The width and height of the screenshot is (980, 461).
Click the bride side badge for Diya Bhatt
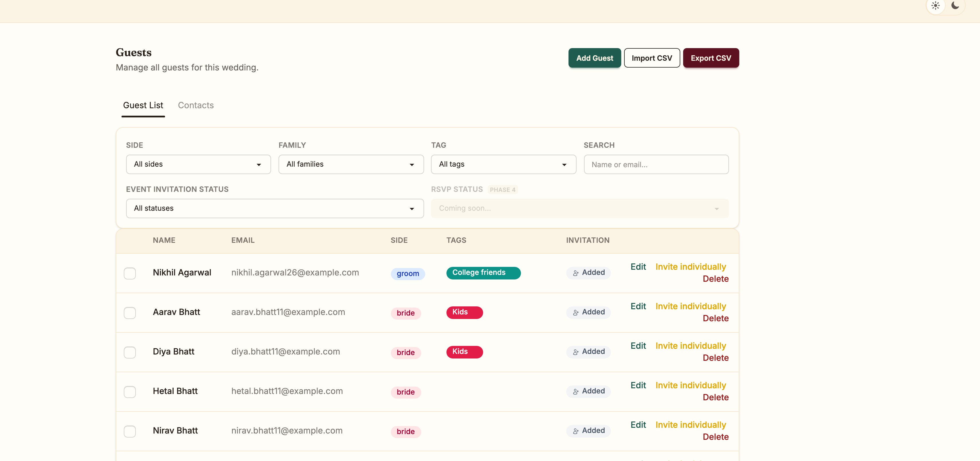click(x=405, y=353)
